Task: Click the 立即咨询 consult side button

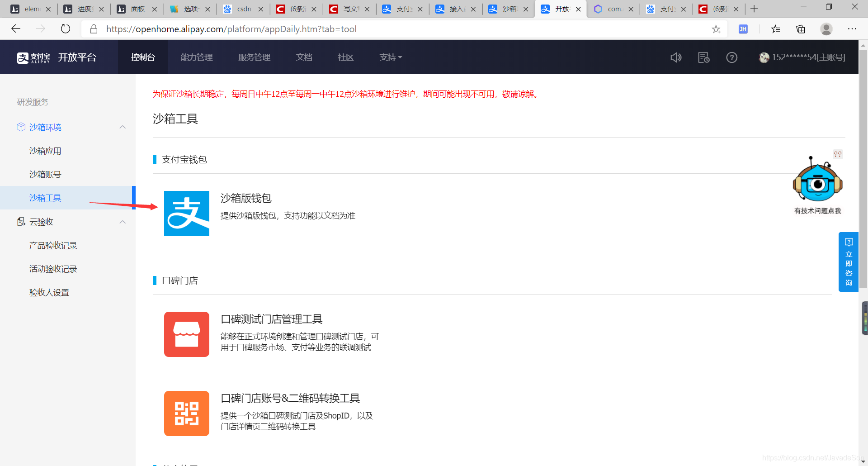Action: tap(849, 262)
